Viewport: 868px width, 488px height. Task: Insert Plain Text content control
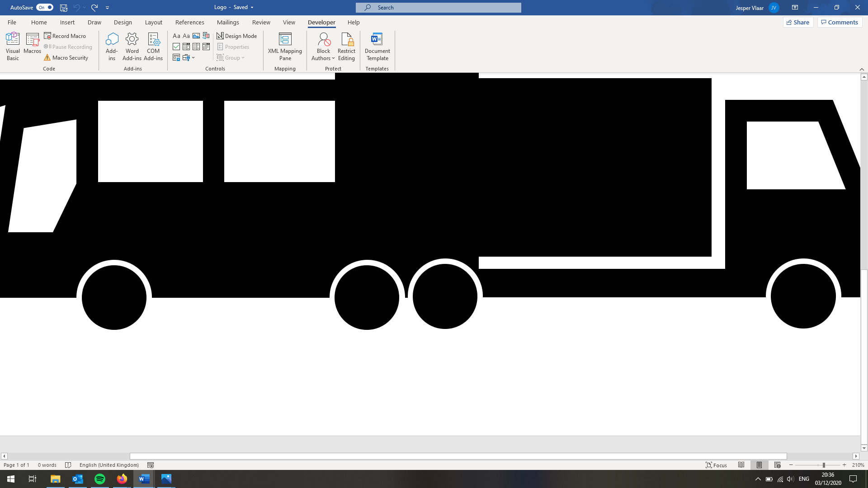186,36
